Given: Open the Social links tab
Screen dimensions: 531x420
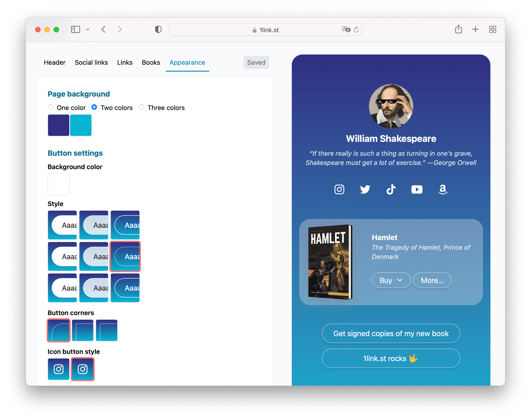Looking at the screenshot, I should coord(91,63).
